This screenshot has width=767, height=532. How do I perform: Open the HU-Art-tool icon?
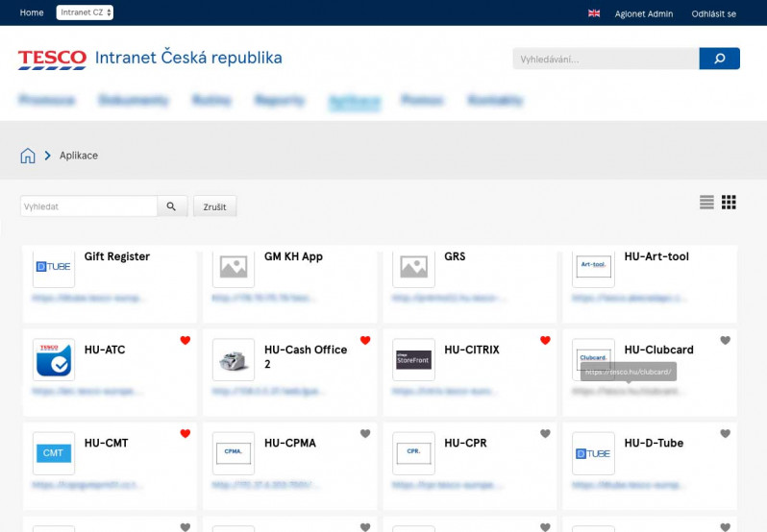(593, 267)
